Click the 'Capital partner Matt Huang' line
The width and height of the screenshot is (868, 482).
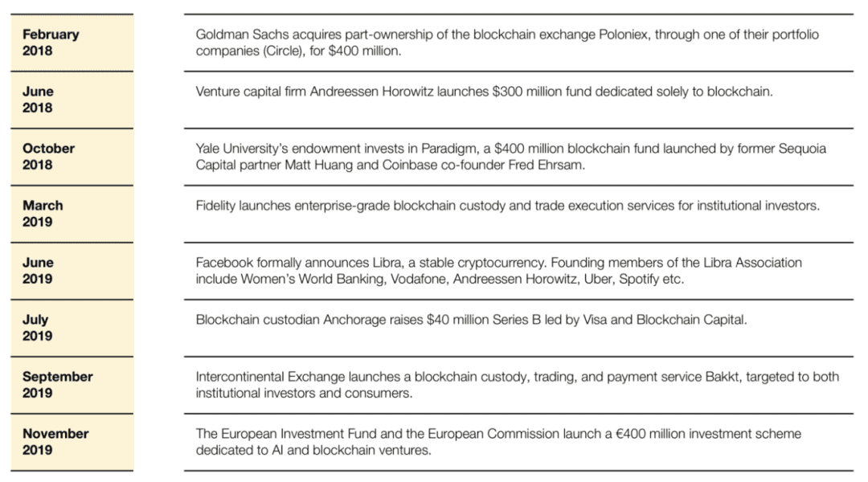pos(391,165)
